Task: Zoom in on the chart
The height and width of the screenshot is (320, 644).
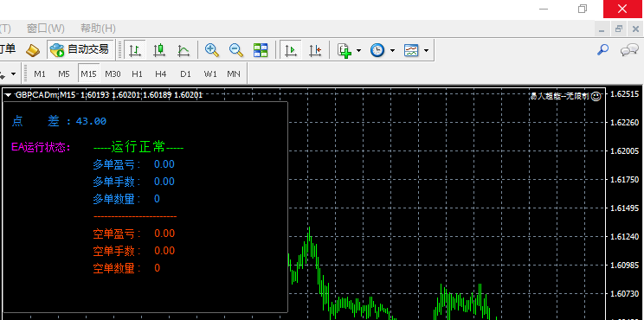Action: (212, 50)
